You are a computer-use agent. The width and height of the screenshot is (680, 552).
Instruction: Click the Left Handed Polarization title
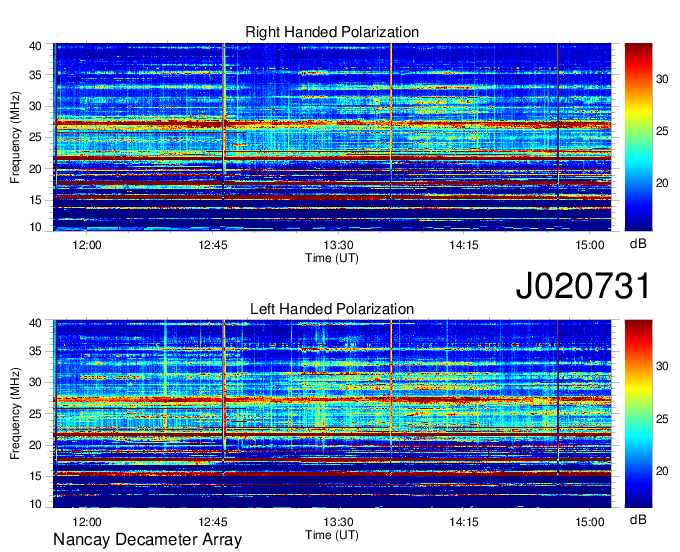click(x=332, y=309)
